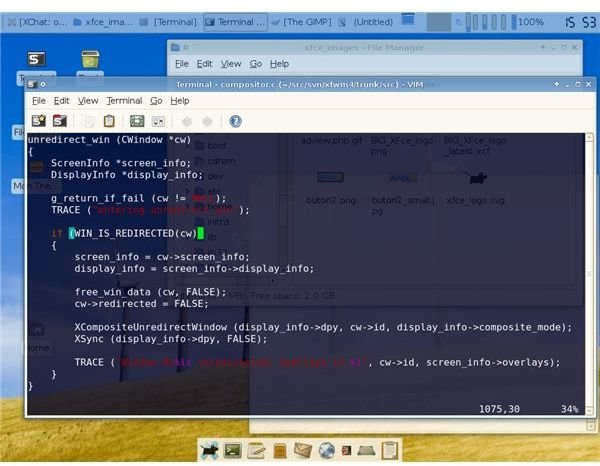This screenshot has height=466, width=600.
Task: Open the Help contents toolbar icon
Action: (235, 121)
